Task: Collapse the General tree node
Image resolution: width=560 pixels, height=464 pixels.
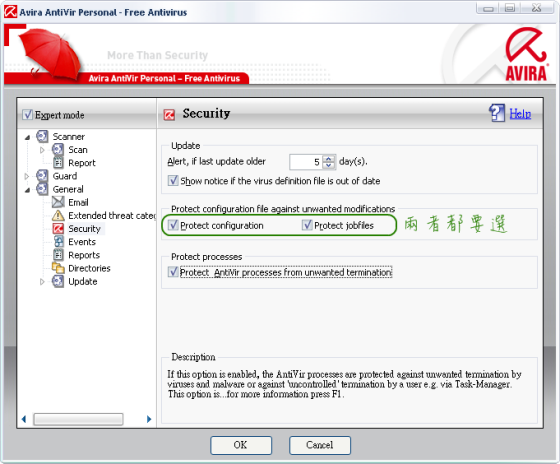Action: click(27, 190)
